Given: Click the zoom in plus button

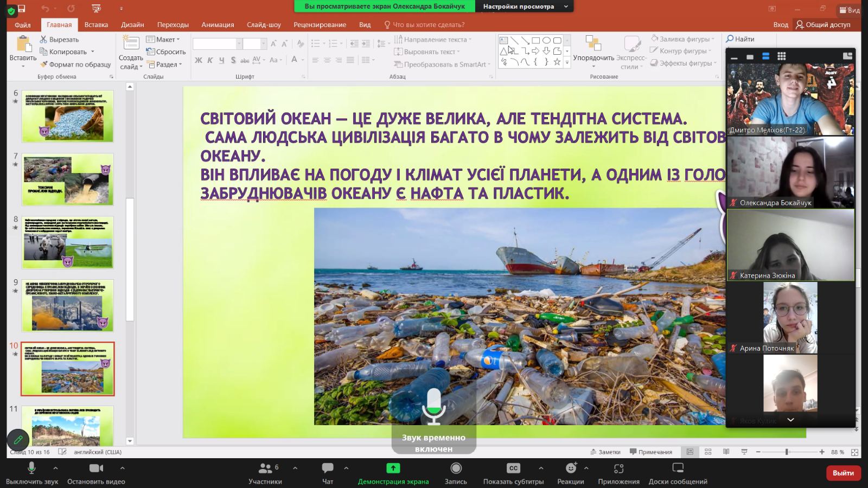Looking at the screenshot, I should point(822,452).
